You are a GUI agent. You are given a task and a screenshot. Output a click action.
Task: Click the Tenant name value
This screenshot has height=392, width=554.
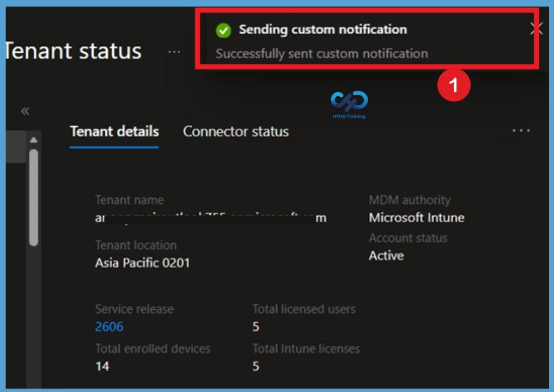[x=211, y=218]
